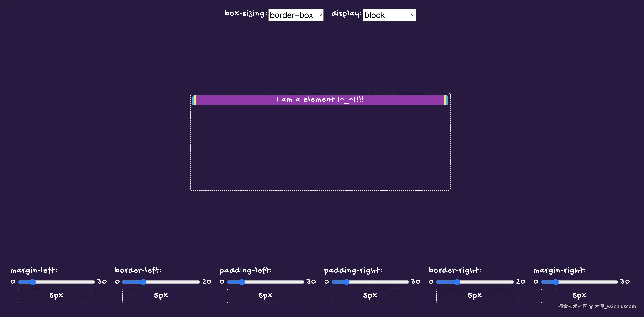Click the margin-left slider handle
The width and height of the screenshot is (644, 317).
pos(33,282)
